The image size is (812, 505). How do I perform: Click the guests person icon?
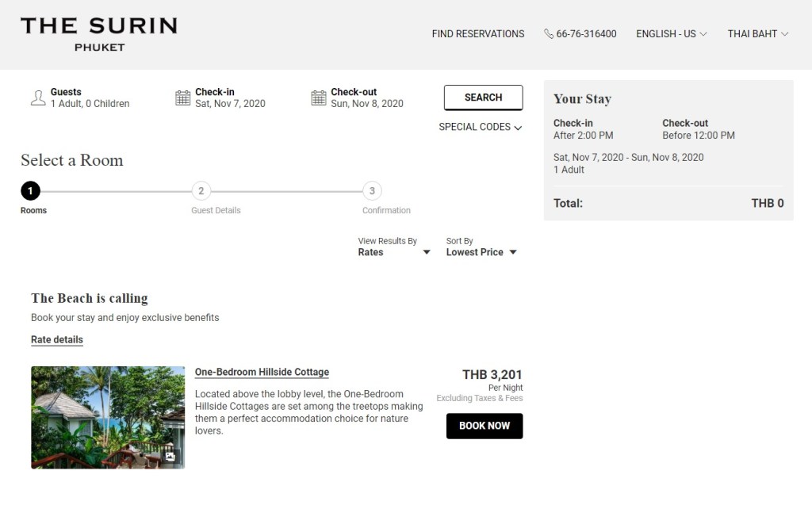point(37,98)
